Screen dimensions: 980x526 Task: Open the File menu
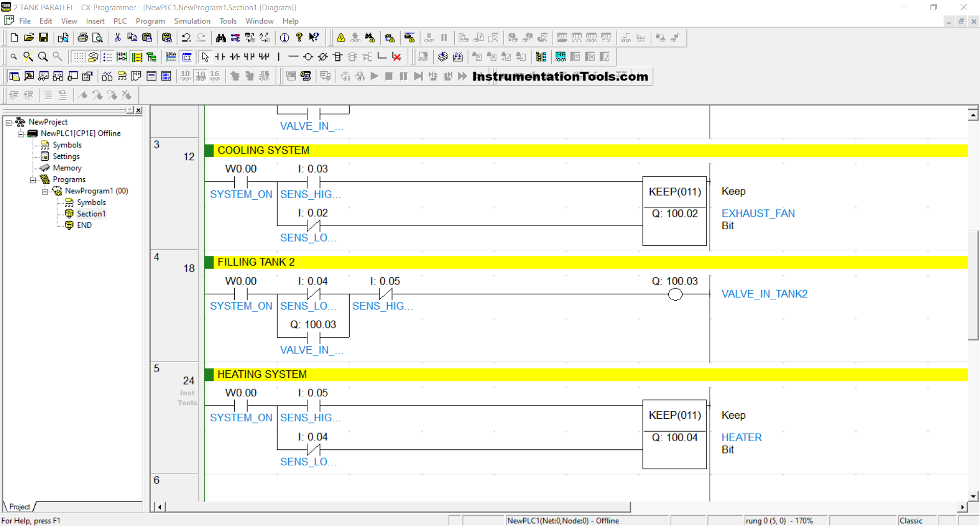pyautogui.click(x=25, y=21)
